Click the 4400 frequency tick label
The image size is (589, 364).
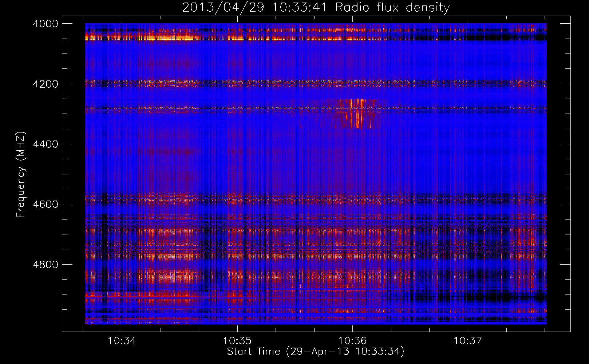pyautogui.click(x=46, y=144)
